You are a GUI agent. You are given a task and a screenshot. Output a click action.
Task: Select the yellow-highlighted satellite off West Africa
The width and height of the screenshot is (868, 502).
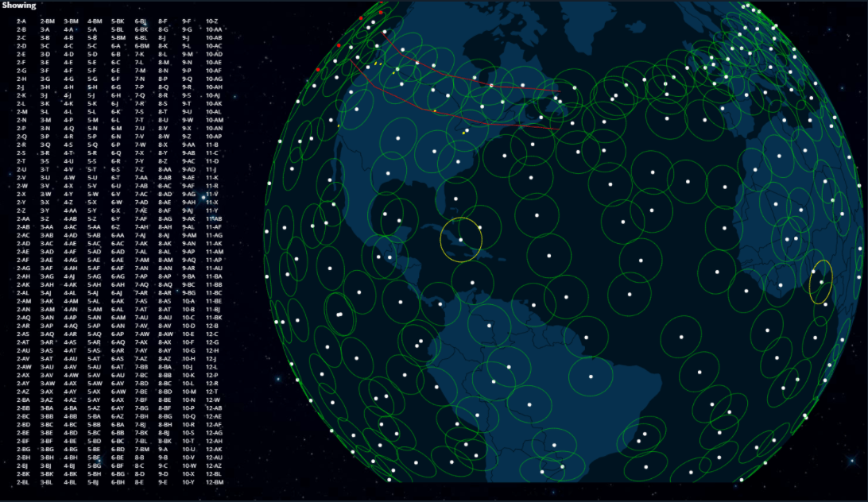pyautogui.click(x=821, y=281)
